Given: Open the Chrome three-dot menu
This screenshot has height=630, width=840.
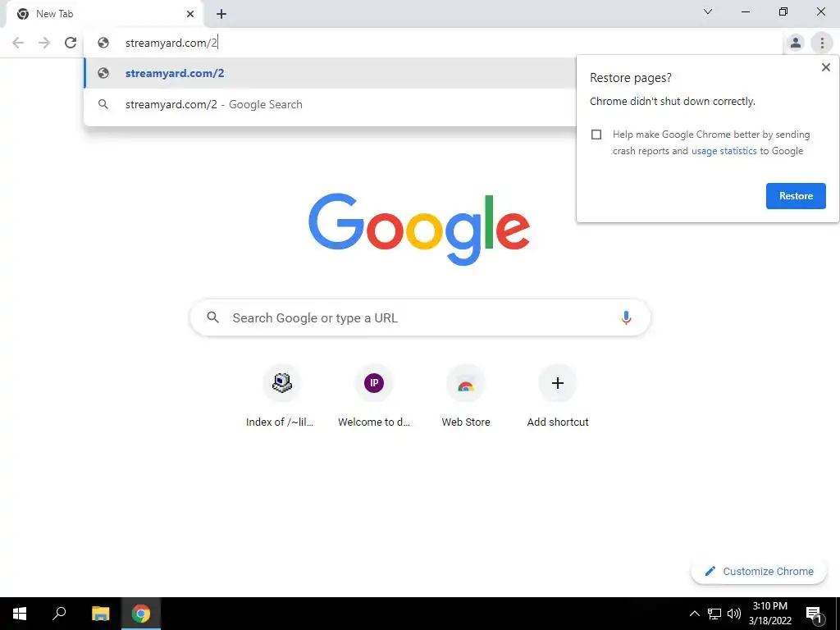Looking at the screenshot, I should click(822, 43).
